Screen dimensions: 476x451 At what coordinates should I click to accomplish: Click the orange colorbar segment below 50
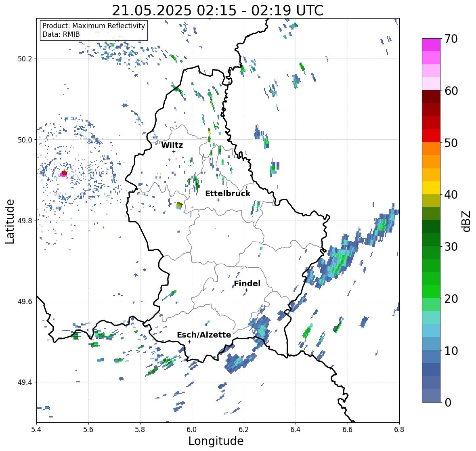click(x=431, y=149)
